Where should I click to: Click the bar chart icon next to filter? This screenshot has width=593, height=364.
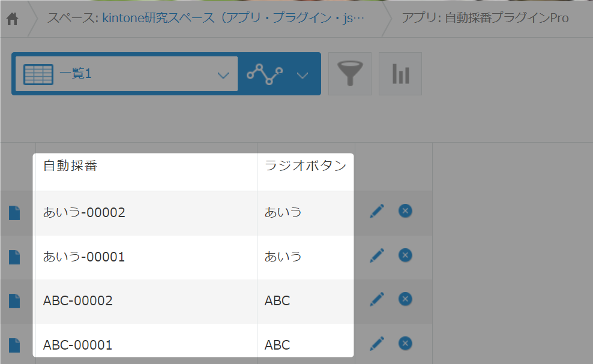(400, 73)
